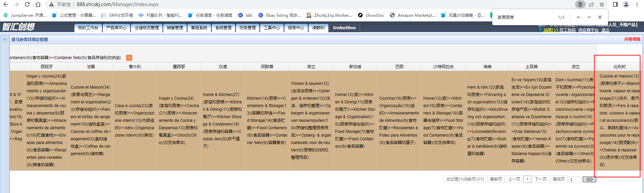Switch to the 仓储物流管理 tab

pyautogui.click(x=147, y=28)
